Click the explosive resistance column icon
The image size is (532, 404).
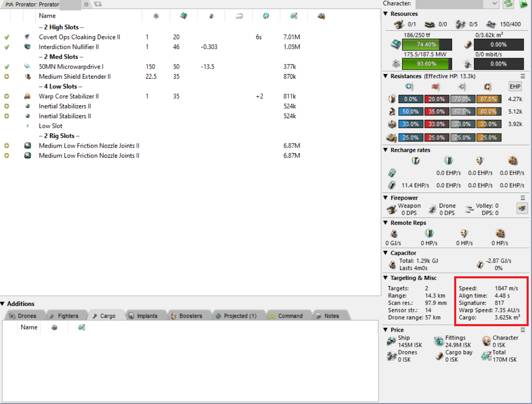[487, 87]
